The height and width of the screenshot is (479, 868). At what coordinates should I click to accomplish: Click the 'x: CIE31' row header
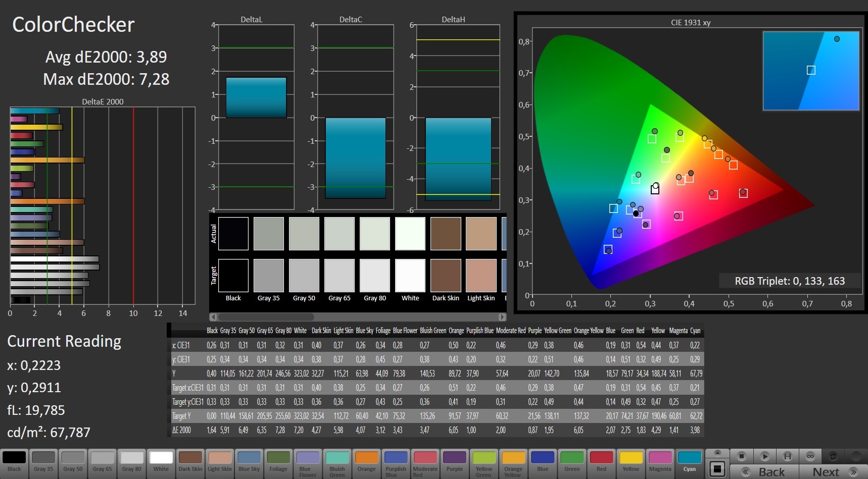pos(181,345)
